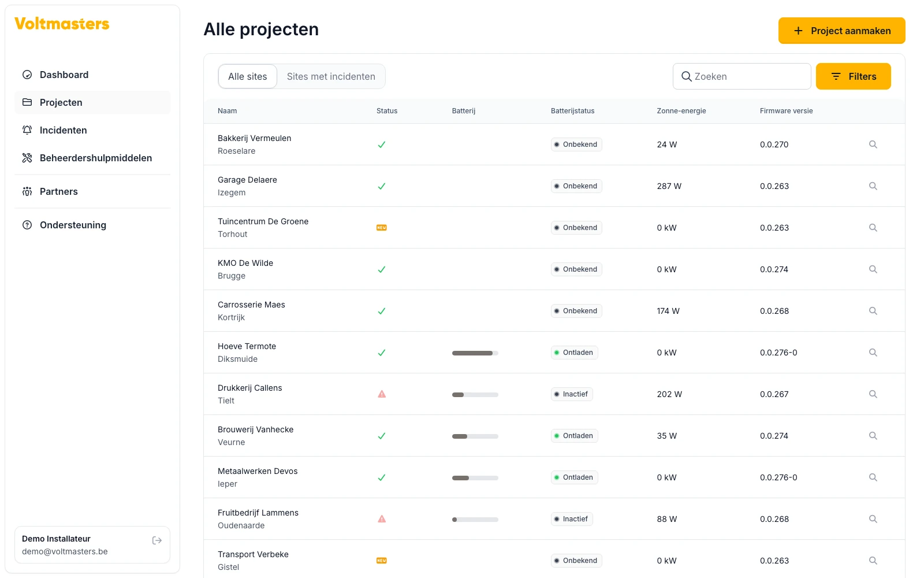Inspect Tuincentrum De Groene via magnifier
Viewport: 924px width, 578px height.
click(873, 228)
